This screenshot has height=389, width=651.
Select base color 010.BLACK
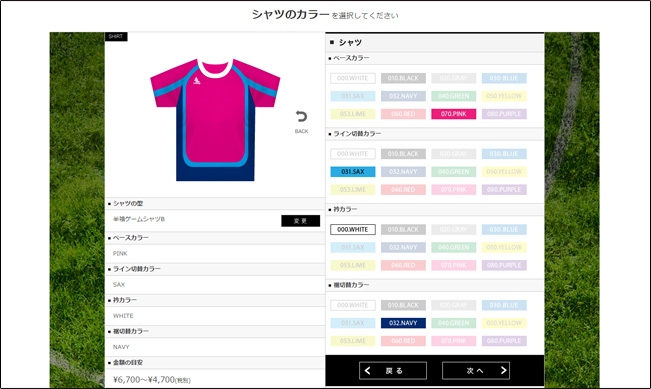(x=403, y=78)
